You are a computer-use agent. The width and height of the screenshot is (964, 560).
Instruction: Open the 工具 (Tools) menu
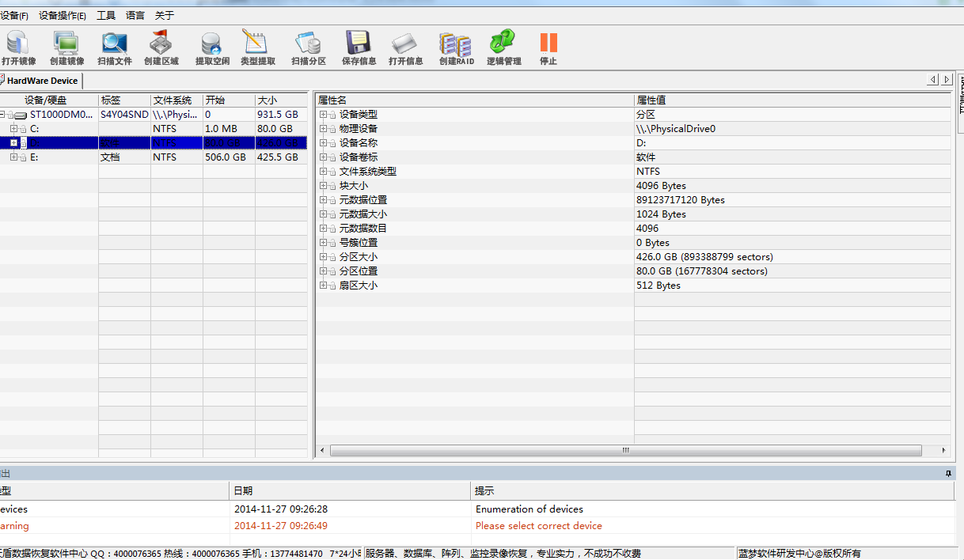click(x=106, y=16)
